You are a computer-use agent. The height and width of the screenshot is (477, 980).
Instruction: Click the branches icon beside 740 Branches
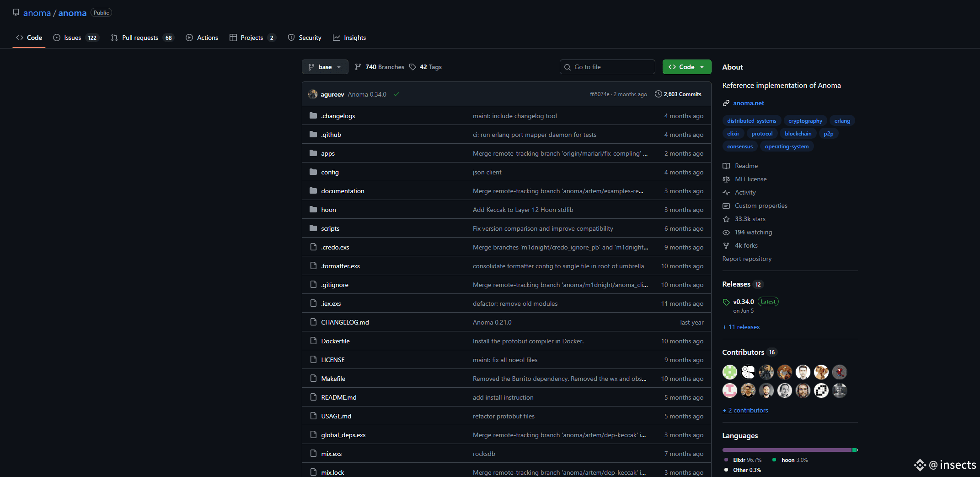click(x=358, y=67)
